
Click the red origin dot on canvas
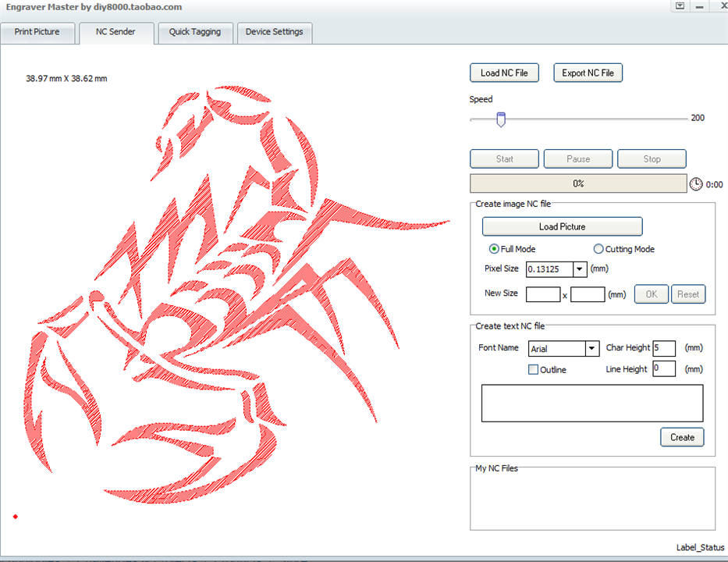(x=15, y=517)
